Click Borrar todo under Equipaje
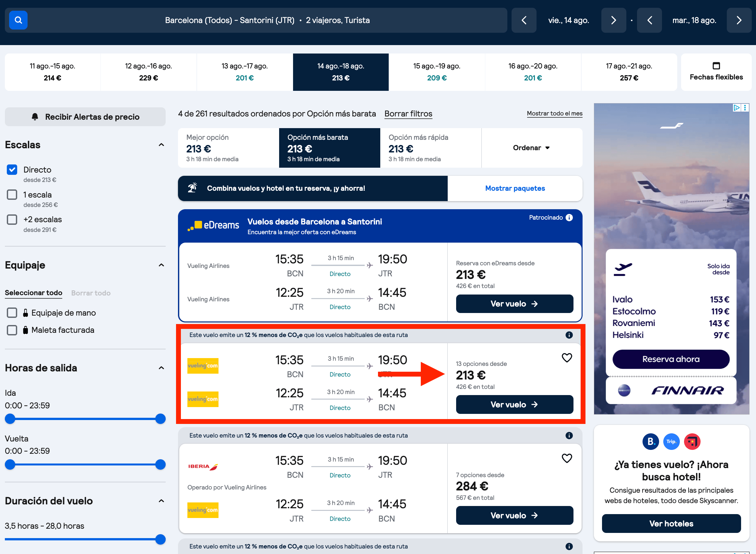This screenshot has height=554, width=756. point(91,293)
